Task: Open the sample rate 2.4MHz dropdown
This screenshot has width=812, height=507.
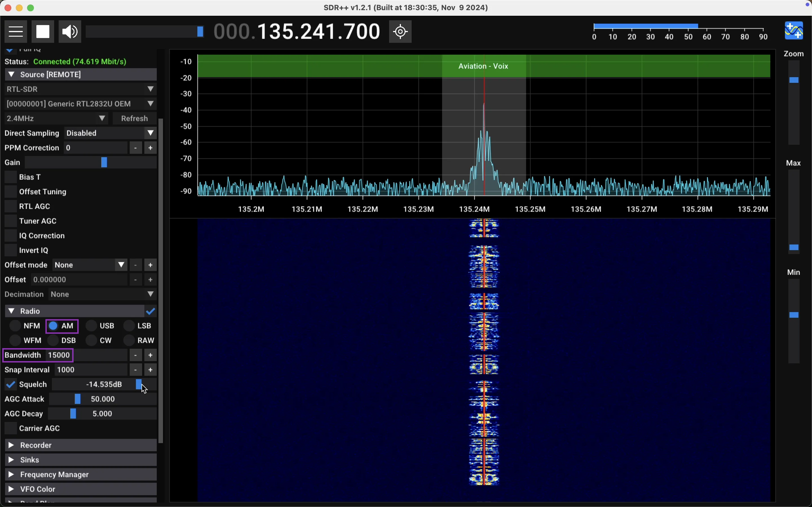Action: coord(56,118)
